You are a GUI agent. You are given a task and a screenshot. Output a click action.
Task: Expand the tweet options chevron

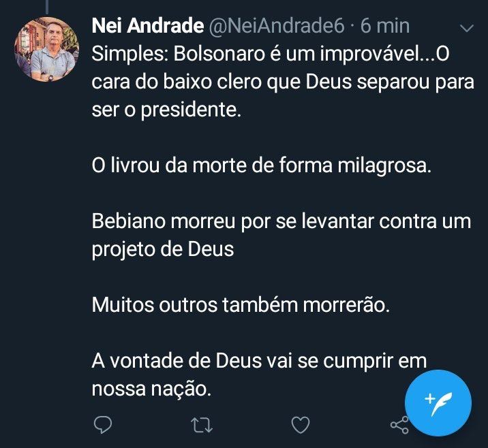(468, 29)
